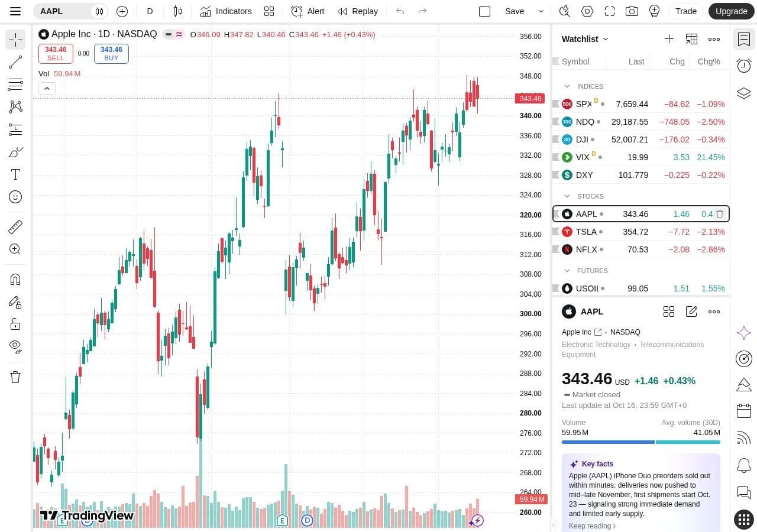The width and height of the screenshot is (757, 532).
Task: Click the Trade button
Action: (686, 11)
